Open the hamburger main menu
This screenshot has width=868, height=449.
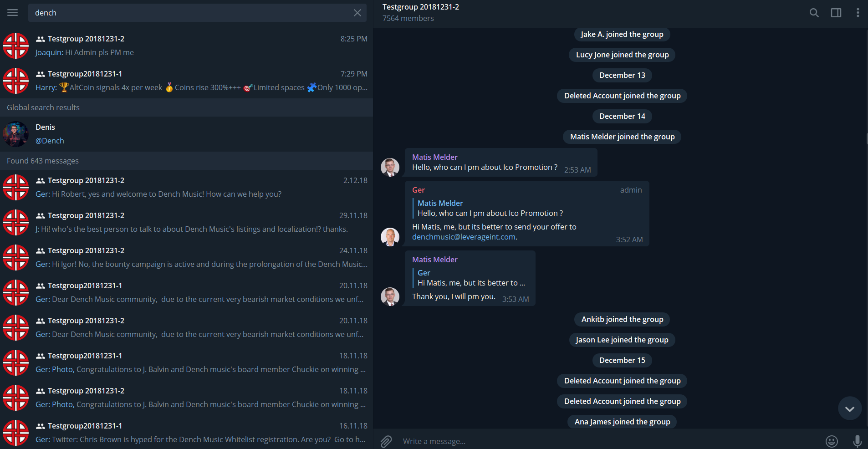tap(13, 13)
